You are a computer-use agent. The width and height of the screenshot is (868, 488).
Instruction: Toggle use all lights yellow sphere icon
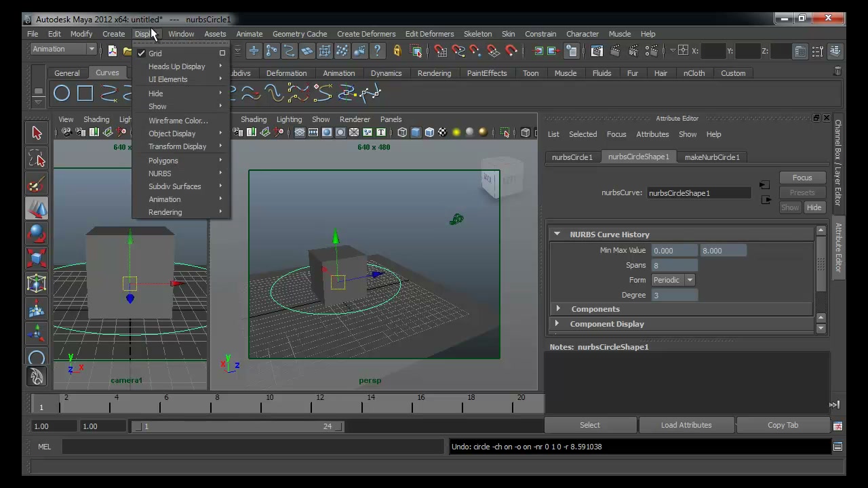click(456, 132)
